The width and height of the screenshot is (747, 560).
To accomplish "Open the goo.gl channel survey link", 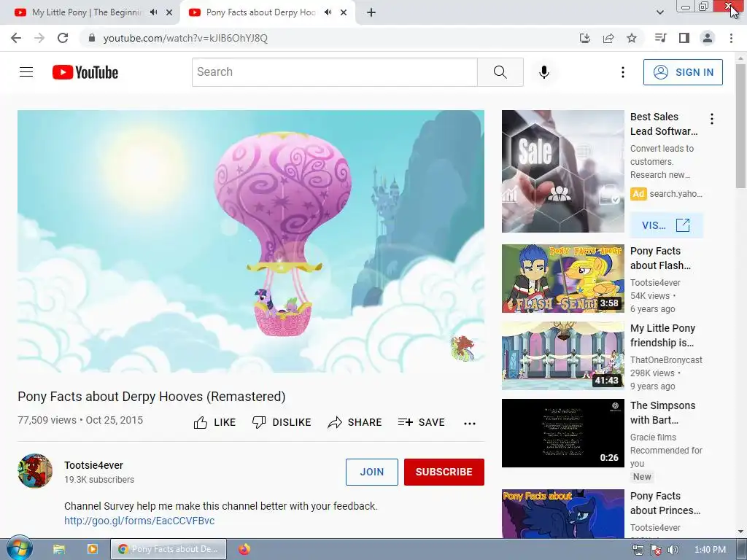I will (x=139, y=521).
